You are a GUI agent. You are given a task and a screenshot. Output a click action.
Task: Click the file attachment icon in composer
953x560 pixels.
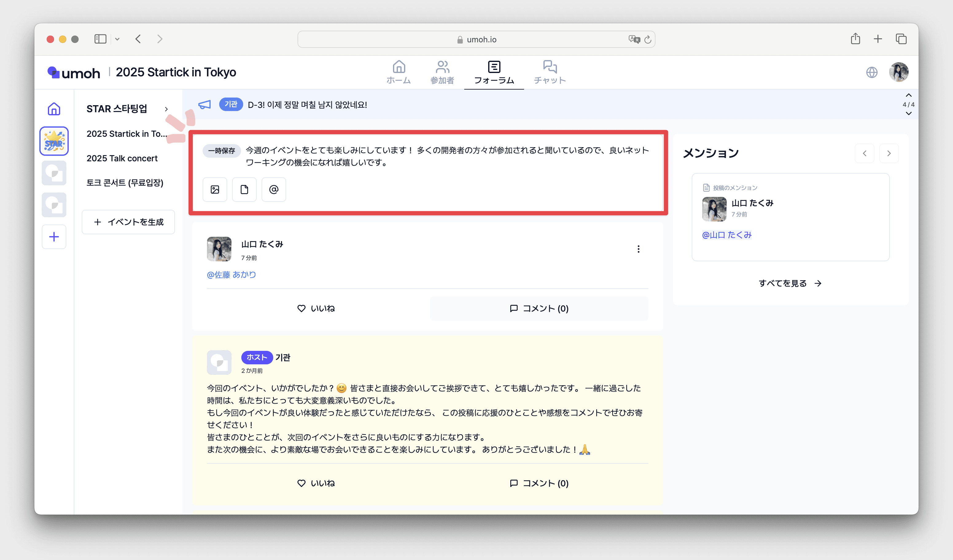coord(244,189)
